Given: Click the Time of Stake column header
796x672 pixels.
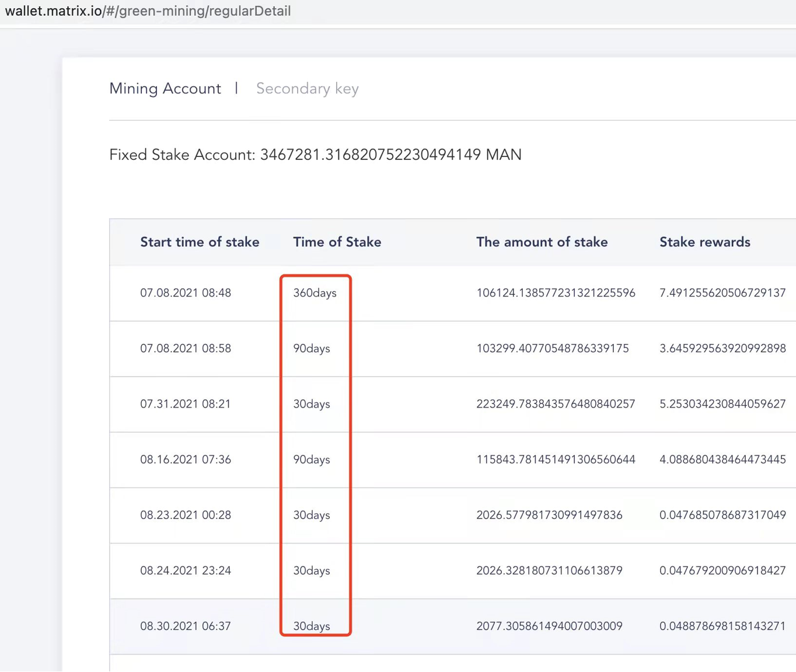Looking at the screenshot, I should pyautogui.click(x=337, y=242).
